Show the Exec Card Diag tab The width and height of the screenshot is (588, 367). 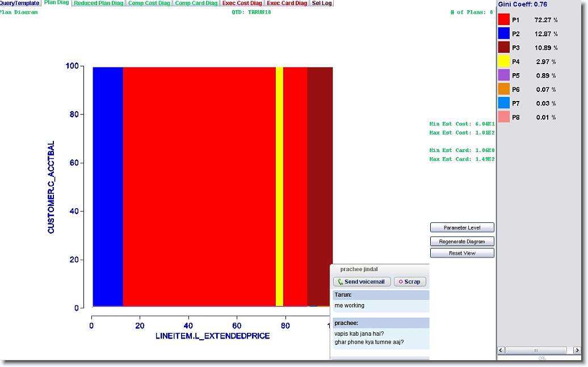tap(287, 3)
